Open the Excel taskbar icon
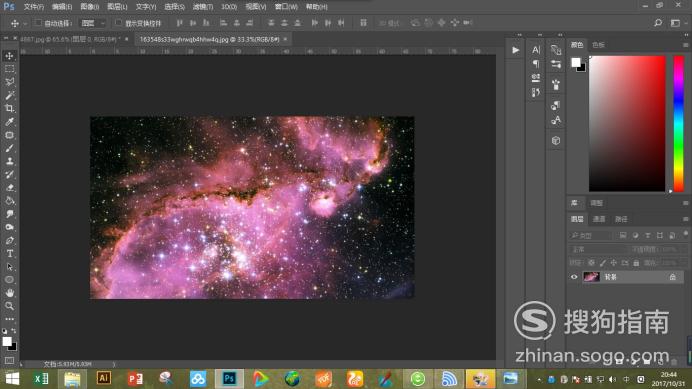692x389 pixels. pyautogui.click(x=41, y=378)
